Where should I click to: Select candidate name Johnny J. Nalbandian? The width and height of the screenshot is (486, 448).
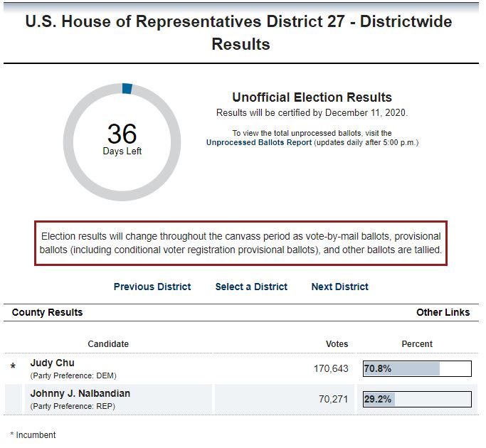[80, 393]
